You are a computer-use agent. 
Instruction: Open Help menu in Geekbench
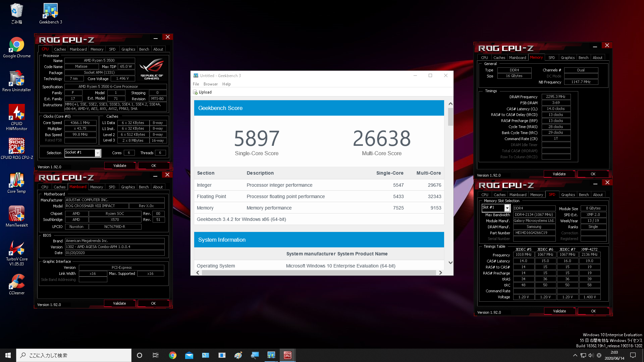point(226,84)
